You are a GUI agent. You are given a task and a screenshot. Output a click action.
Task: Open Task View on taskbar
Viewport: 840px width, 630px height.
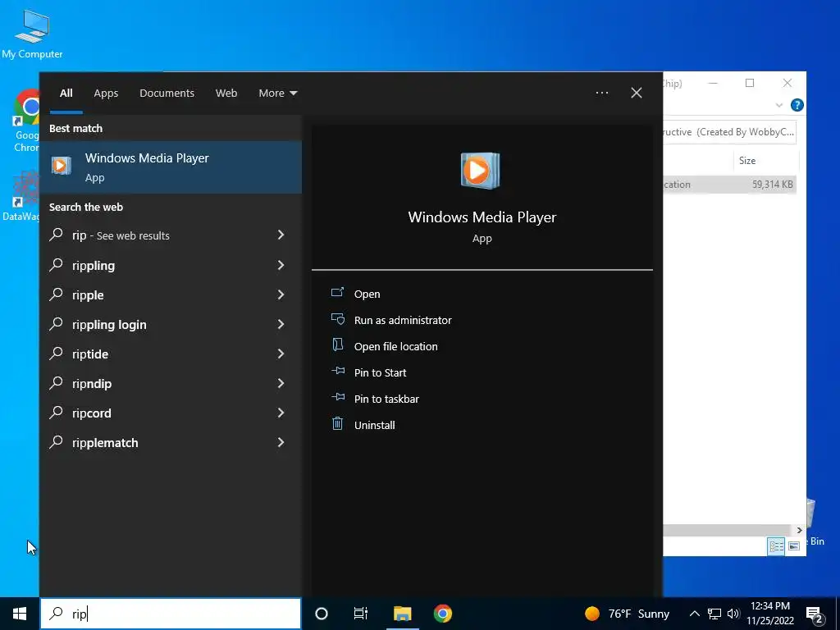click(361, 614)
